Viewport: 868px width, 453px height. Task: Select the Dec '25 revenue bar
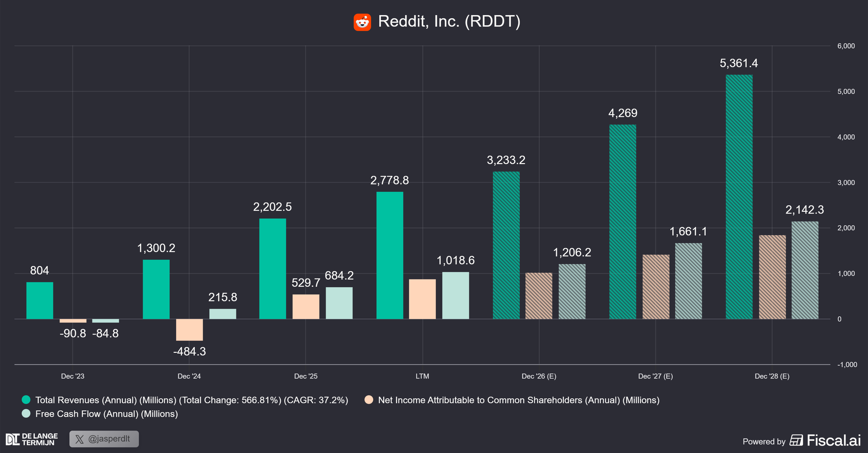coord(273,269)
